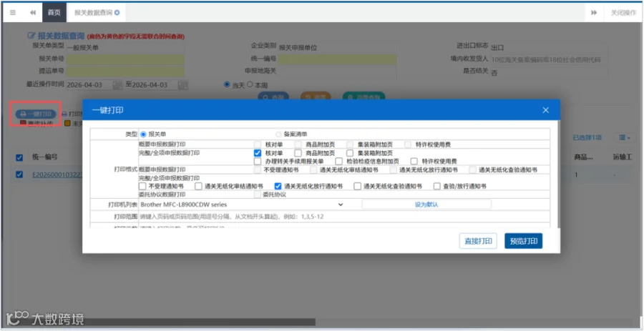644x331 pixels.
Task: Open calendar icon for start date 2026-04-03
Action: click(117, 85)
